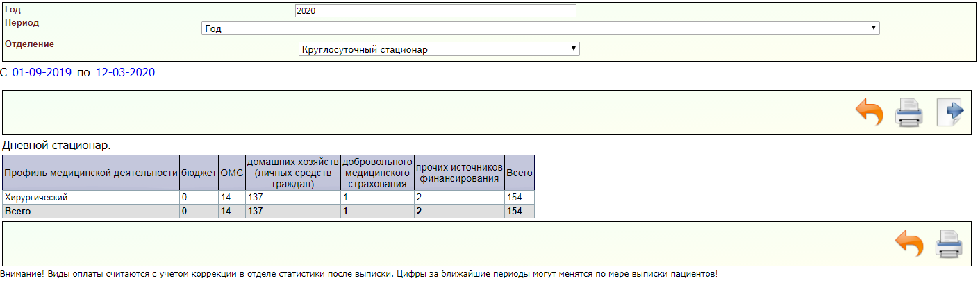Viewport: 980px width, 301px height.
Task: Click the добровольного медицинского страхования header
Action: (378, 172)
